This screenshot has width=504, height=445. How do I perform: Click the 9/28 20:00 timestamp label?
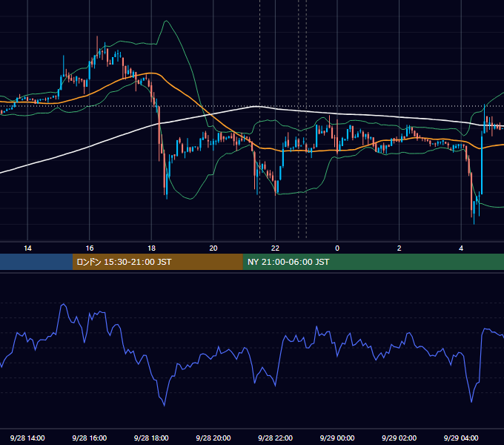coord(213,438)
